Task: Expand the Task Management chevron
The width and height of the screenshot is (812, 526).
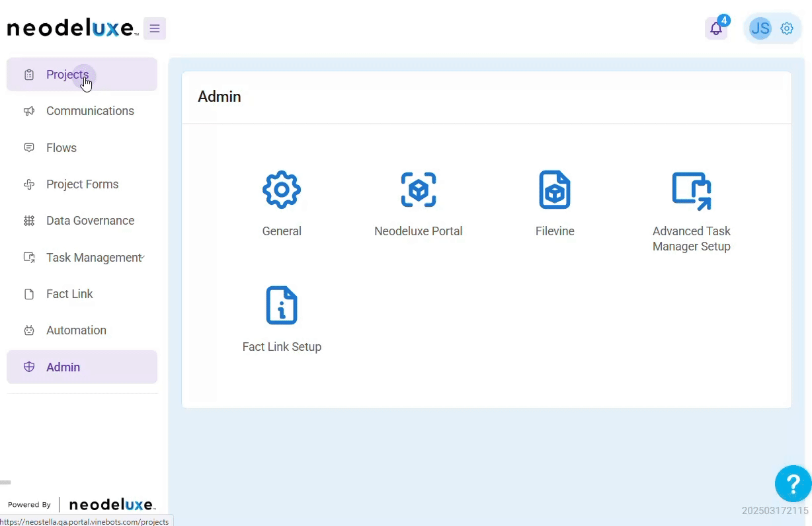Action: (x=143, y=256)
